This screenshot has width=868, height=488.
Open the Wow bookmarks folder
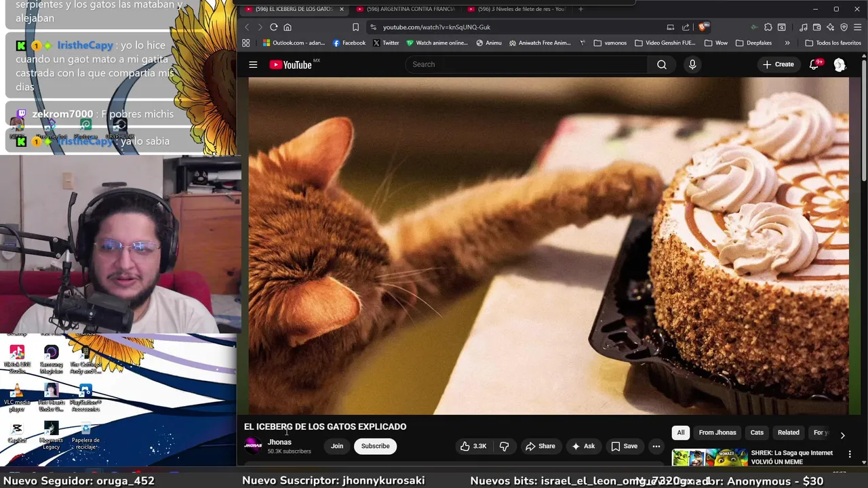[x=716, y=43]
